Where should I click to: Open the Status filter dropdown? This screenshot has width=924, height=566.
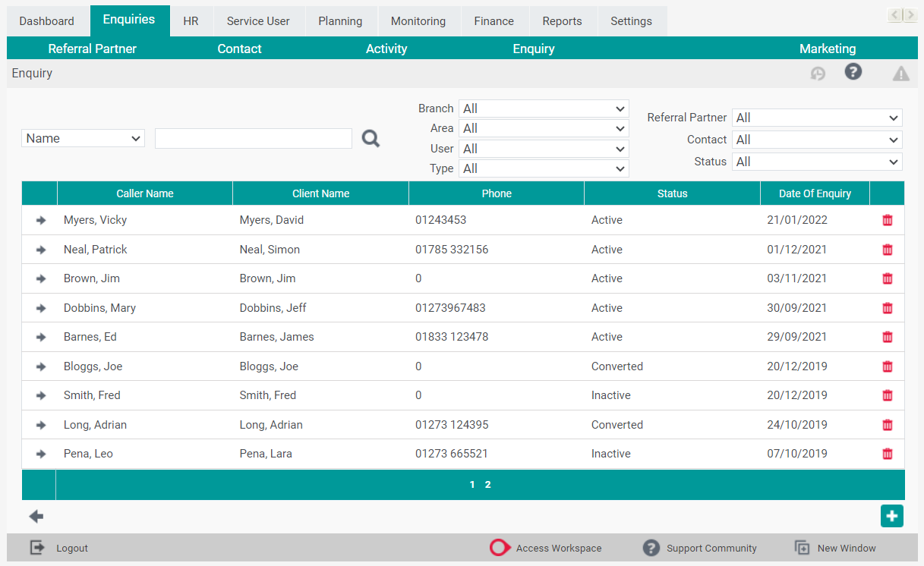point(817,161)
